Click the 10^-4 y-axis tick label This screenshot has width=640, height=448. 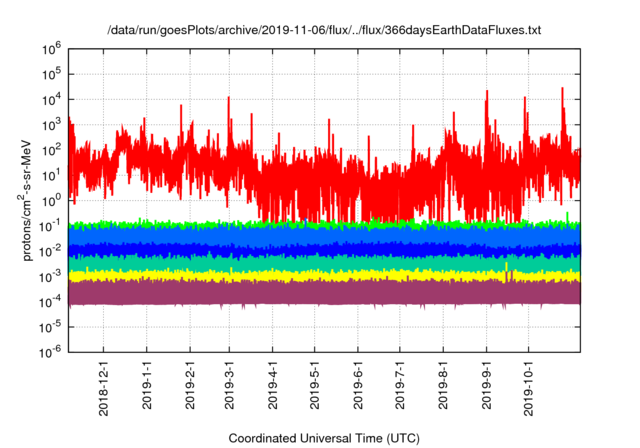tap(50, 302)
